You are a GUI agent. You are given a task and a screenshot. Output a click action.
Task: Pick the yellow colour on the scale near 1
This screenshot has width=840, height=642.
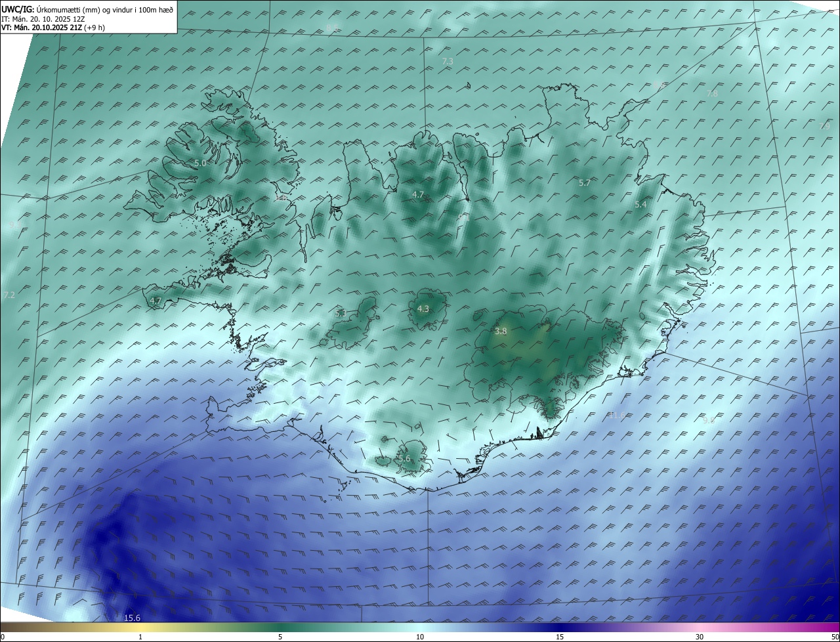[x=140, y=627]
